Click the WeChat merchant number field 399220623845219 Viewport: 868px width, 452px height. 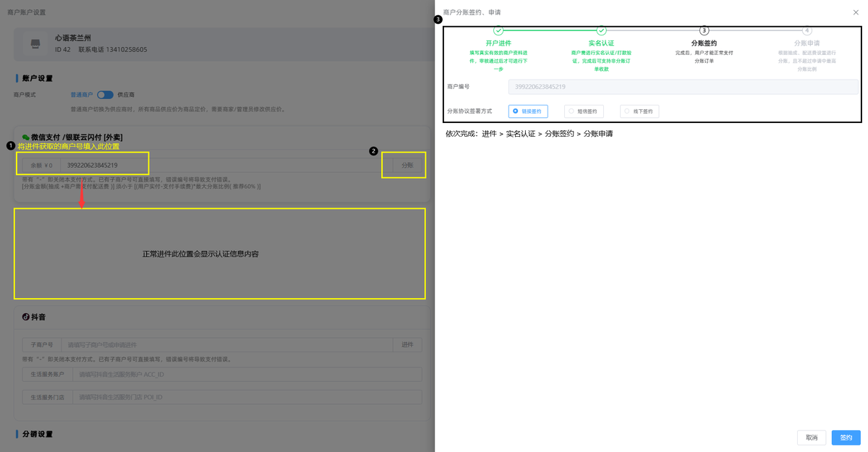coord(226,165)
